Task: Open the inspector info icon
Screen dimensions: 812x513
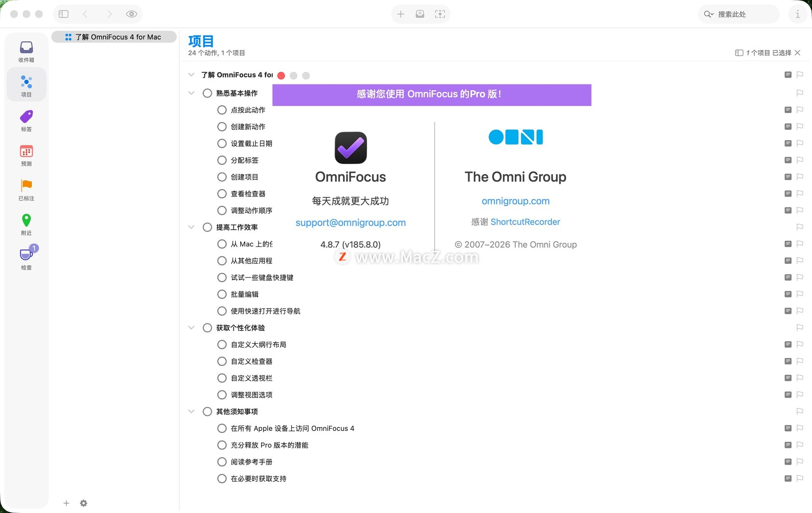Action: click(x=797, y=14)
